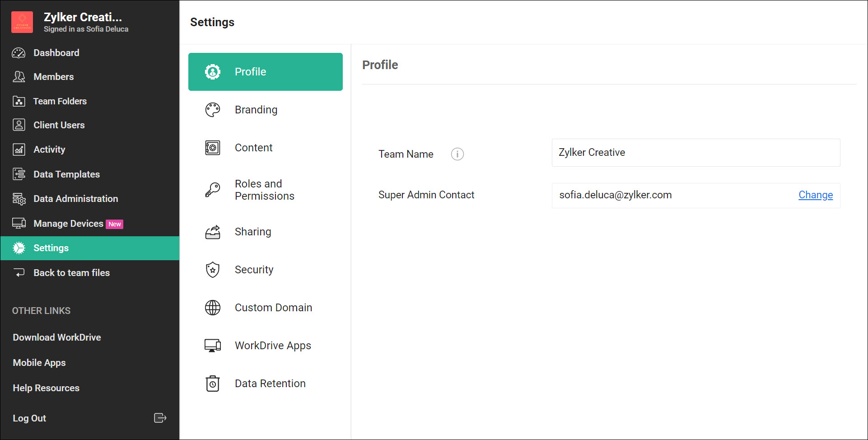Click the Custom Domain globe icon
This screenshot has height=440, width=868.
tap(212, 308)
